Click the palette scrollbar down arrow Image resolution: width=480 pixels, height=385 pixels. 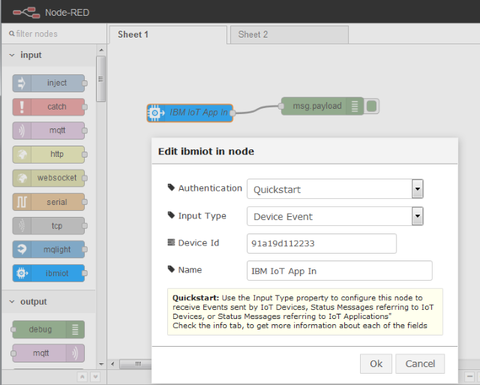[101, 364]
